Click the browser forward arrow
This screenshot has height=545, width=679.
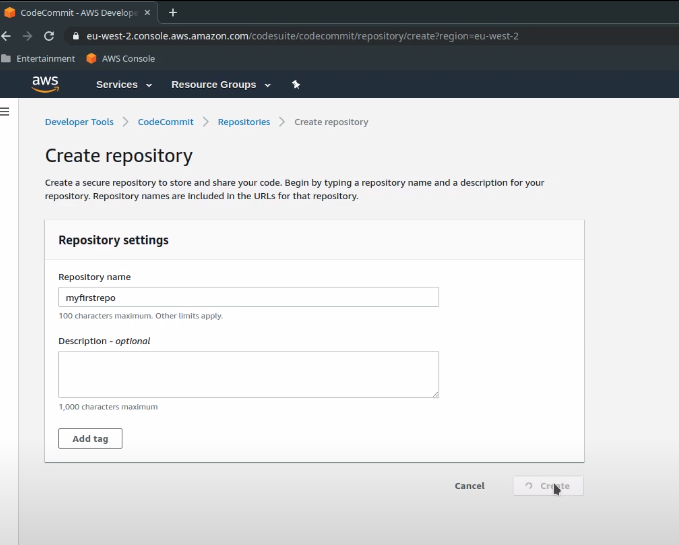click(27, 36)
